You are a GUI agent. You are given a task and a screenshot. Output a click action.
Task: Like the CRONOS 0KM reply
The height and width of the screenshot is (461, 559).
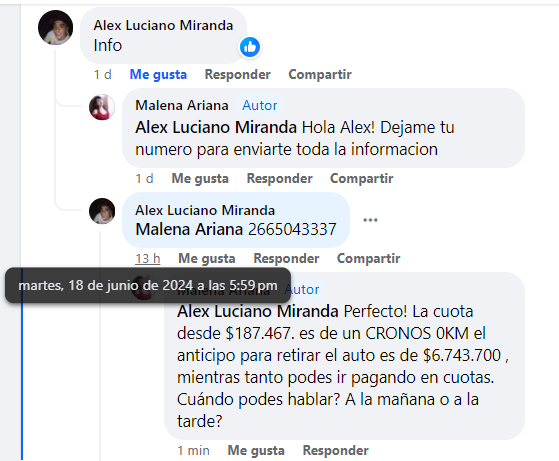[x=256, y=450]
